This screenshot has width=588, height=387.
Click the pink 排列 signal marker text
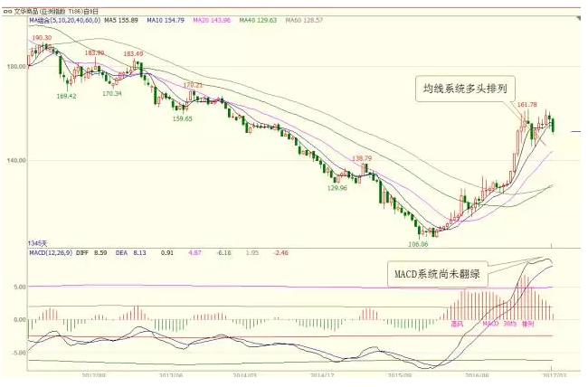coord(527,324)
